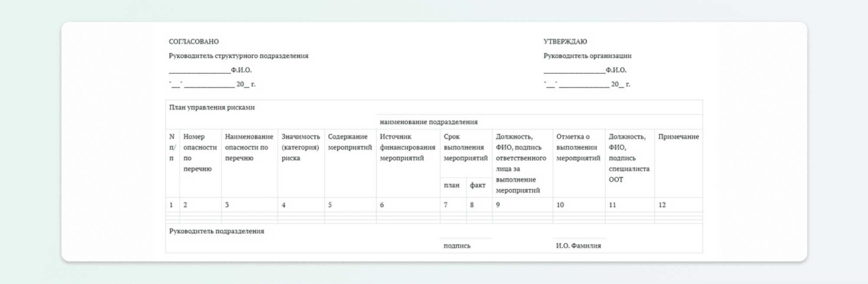Click the 'Примечание' column header
Image resolution: width=868 pixels, height=284 pixels.
pos(678,137)
